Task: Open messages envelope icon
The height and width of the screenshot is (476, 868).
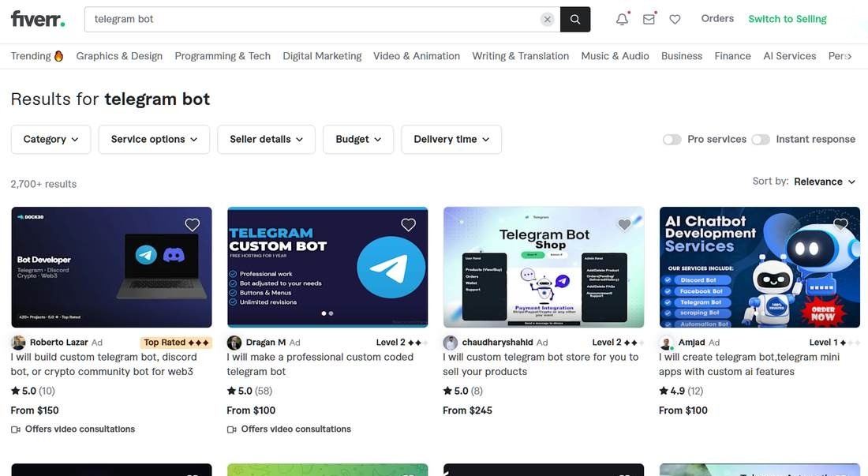Action: coord(649,19)
